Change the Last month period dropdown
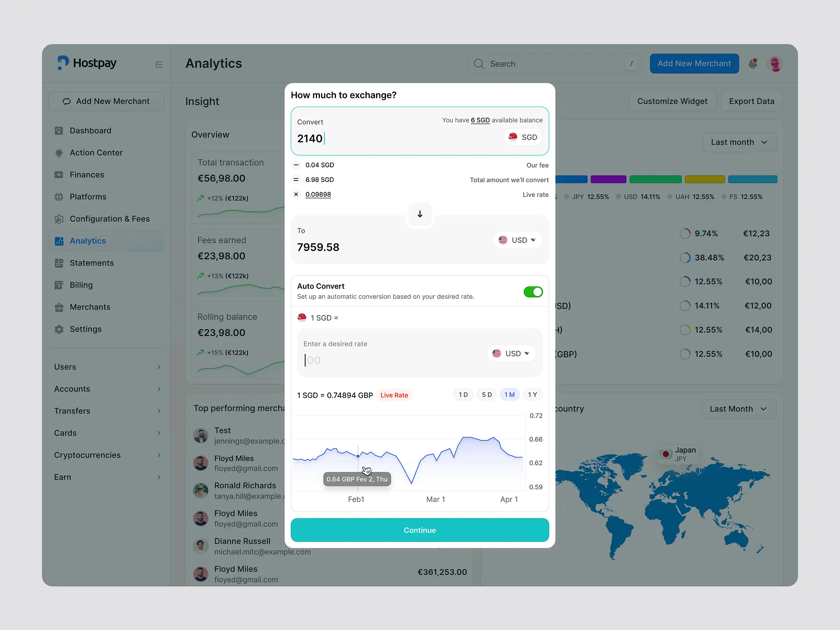840x630 pixels. tap(739, 142)
